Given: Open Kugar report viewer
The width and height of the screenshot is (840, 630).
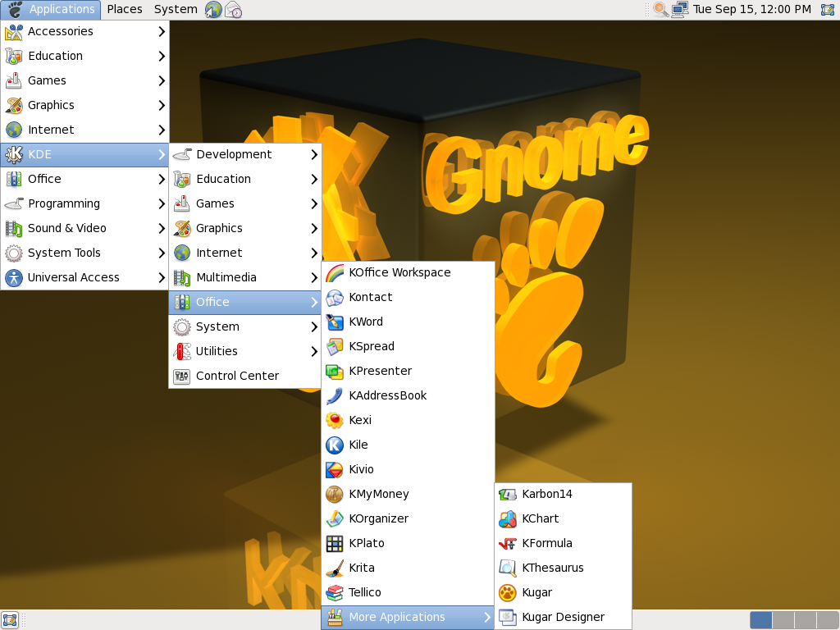Looking at the screenshot, I should 563,592.
